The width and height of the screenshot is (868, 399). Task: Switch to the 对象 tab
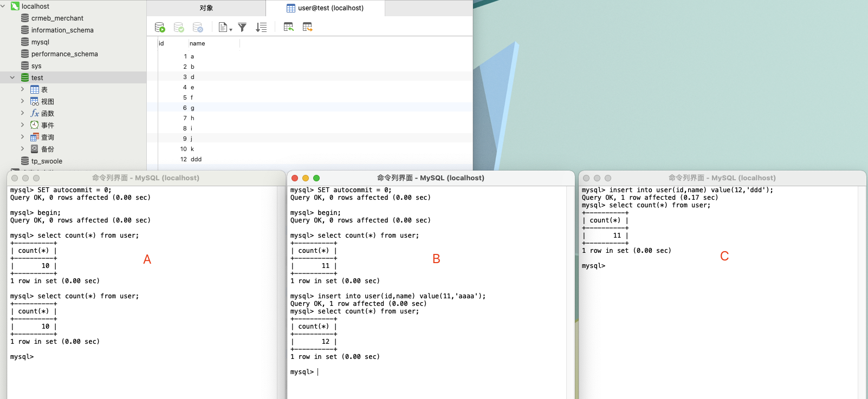point(206,8)
